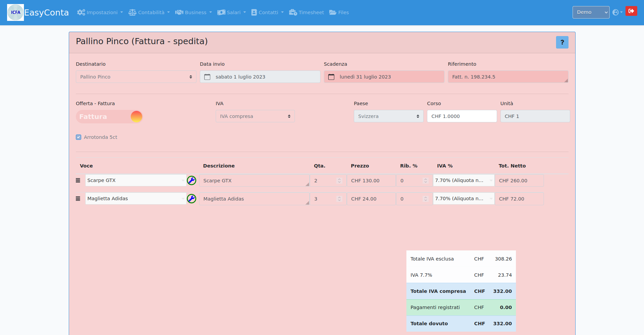Click the Contatti address book icon

point(254,12)
